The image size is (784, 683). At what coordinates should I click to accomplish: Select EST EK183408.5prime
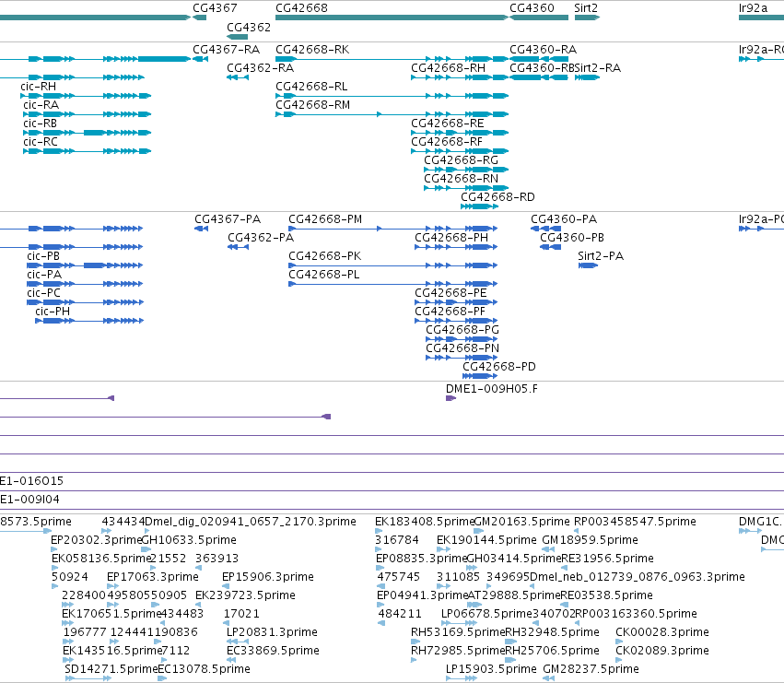tap(424, 523)
